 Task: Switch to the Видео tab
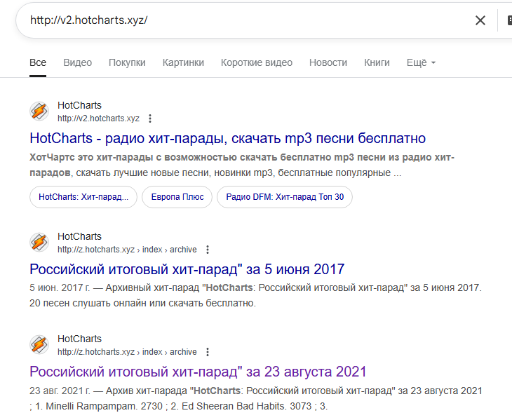(77, 62)
